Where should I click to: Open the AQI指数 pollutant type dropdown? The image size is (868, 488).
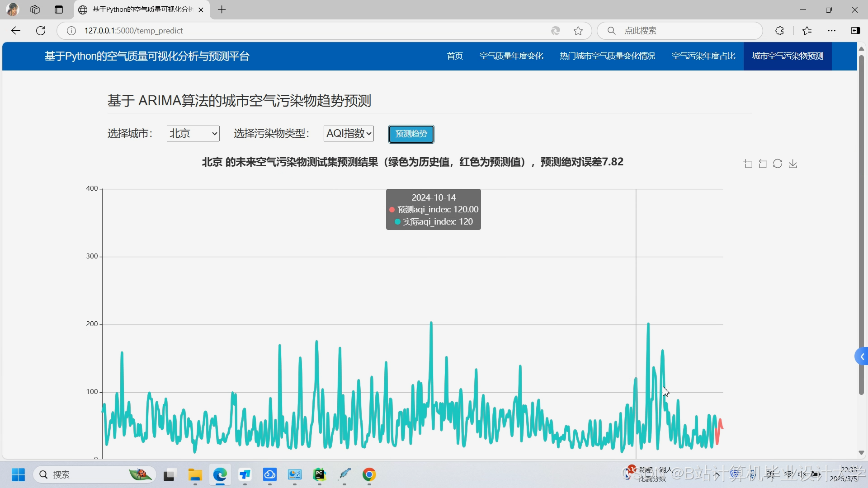[349, 134]
